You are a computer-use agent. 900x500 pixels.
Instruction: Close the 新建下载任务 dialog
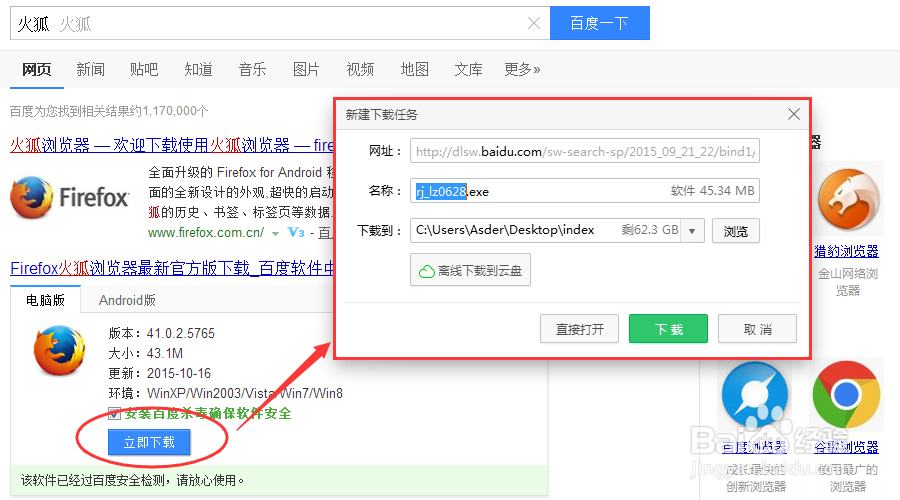(x=794, y=114)
